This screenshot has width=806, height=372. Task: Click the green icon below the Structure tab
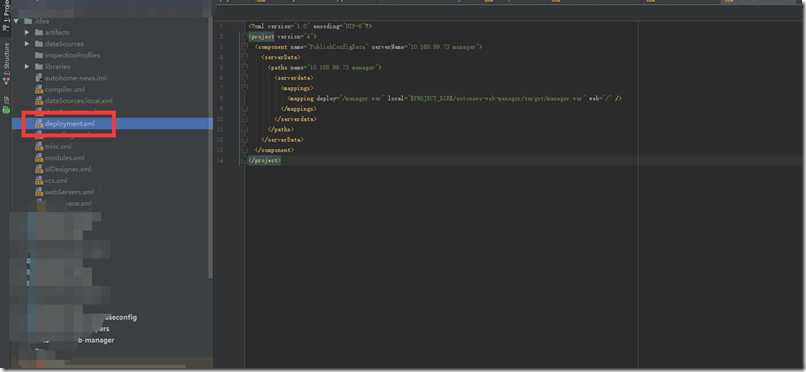6,109
